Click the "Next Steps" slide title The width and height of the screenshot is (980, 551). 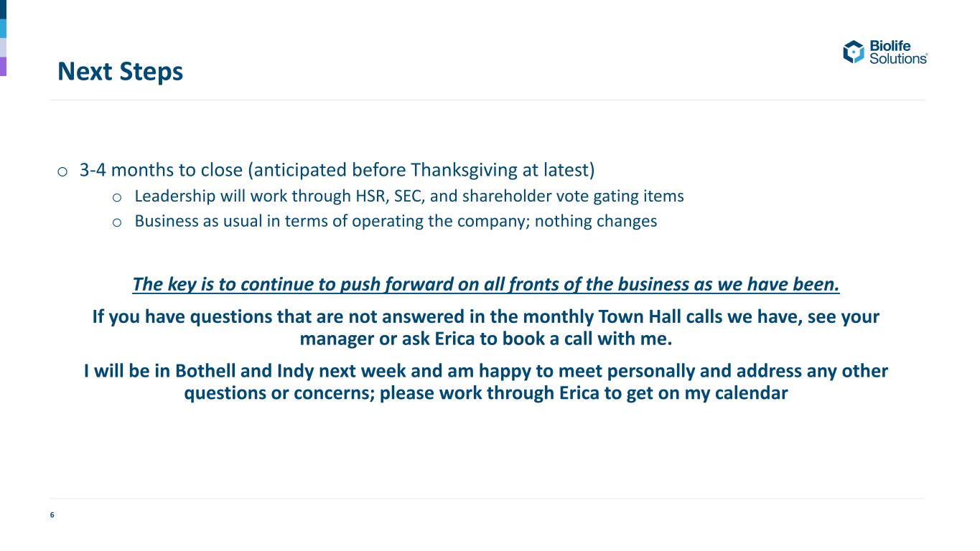(121, 72)
